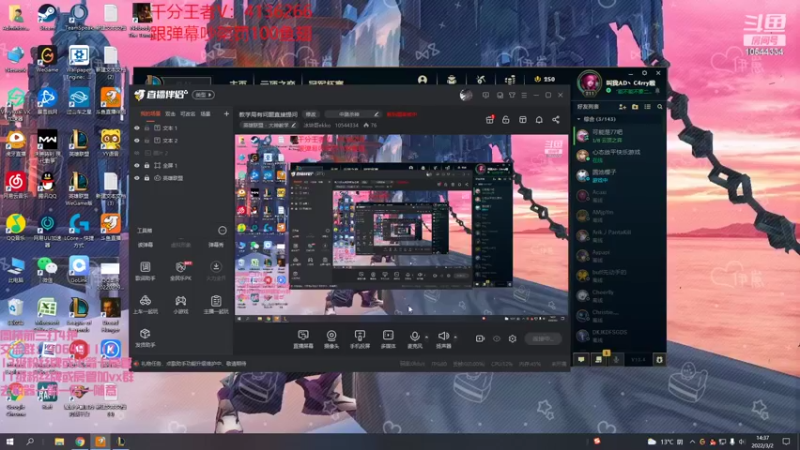Open the hamburger menu in streaming title bar

pos(524,95)
